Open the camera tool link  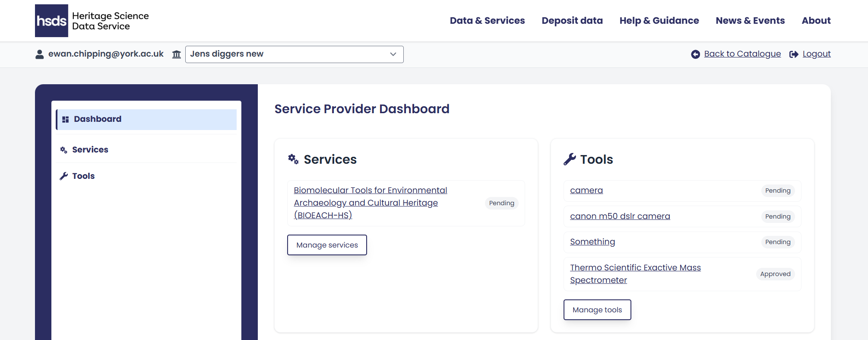tap(586, 191)
